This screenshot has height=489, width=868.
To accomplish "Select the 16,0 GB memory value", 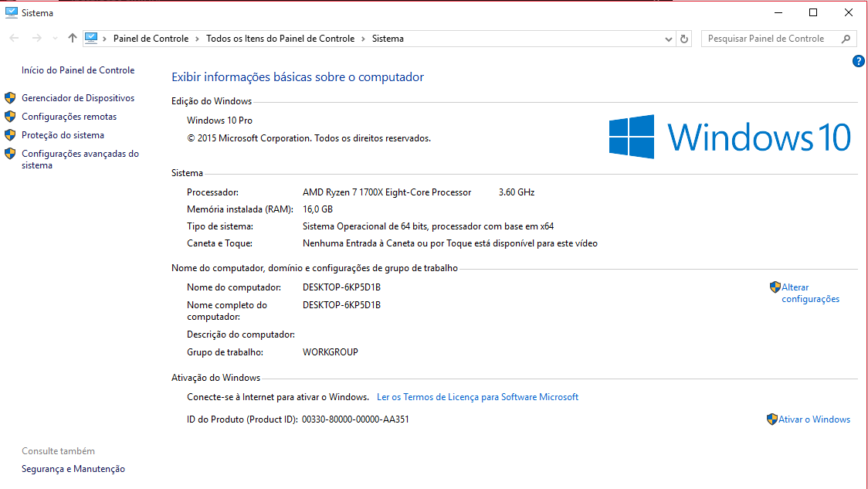I will 317,209.
